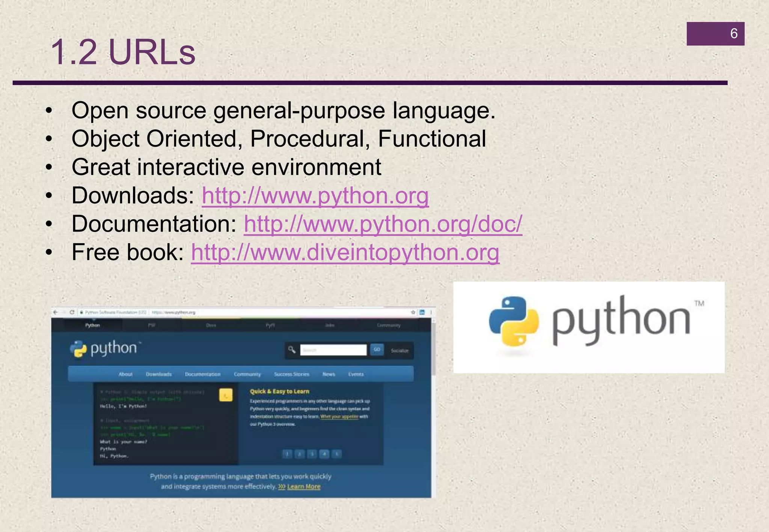Click the python logo on the website header

pyautogui.click(x=105, y=349)
